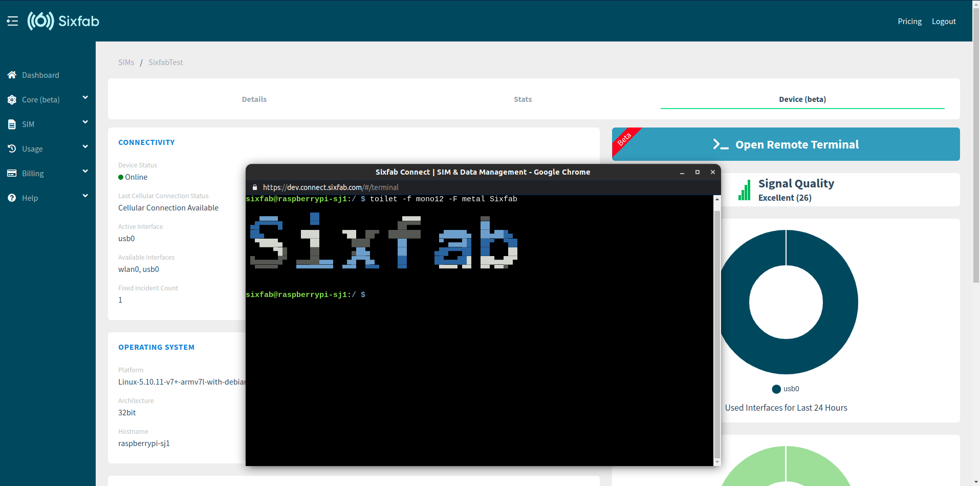Go to SIMs breadcrumb link

[126, 62]
